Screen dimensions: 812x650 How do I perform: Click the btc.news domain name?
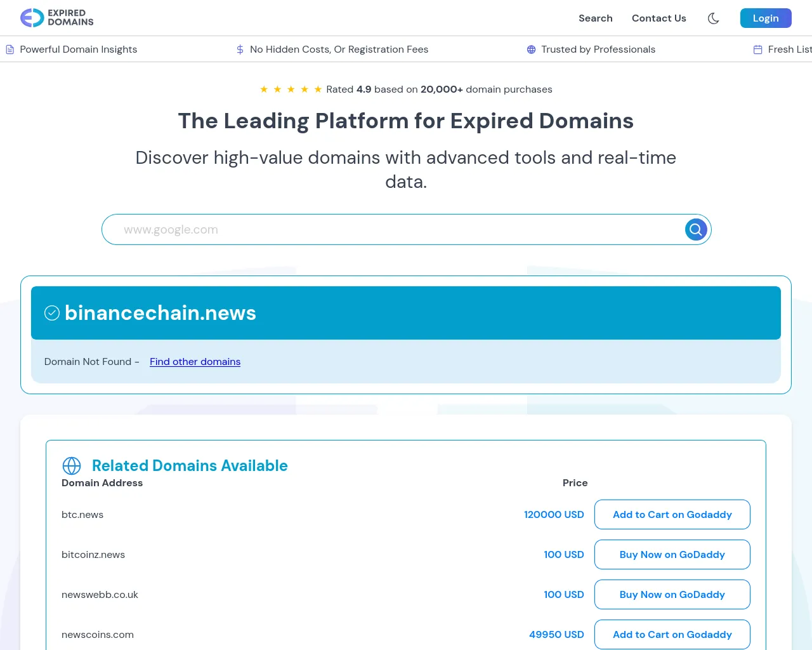[x=82, y=515]
